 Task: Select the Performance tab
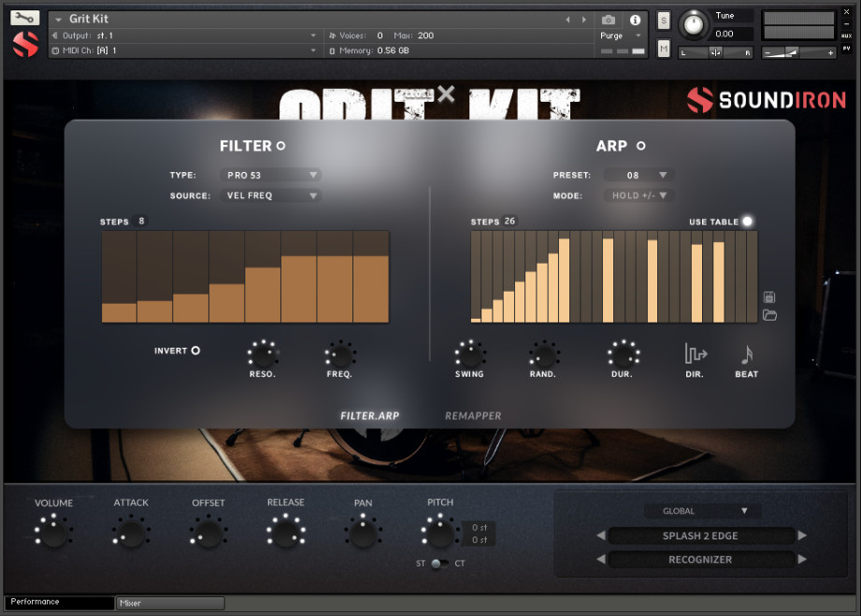coord(59,602)
